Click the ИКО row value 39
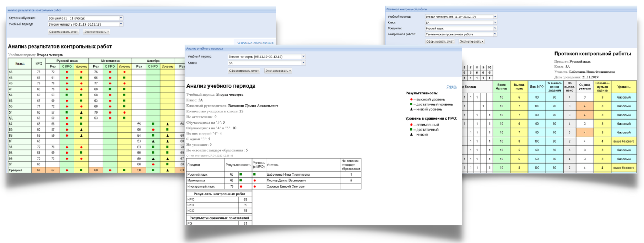 click(x=245, y=205)
